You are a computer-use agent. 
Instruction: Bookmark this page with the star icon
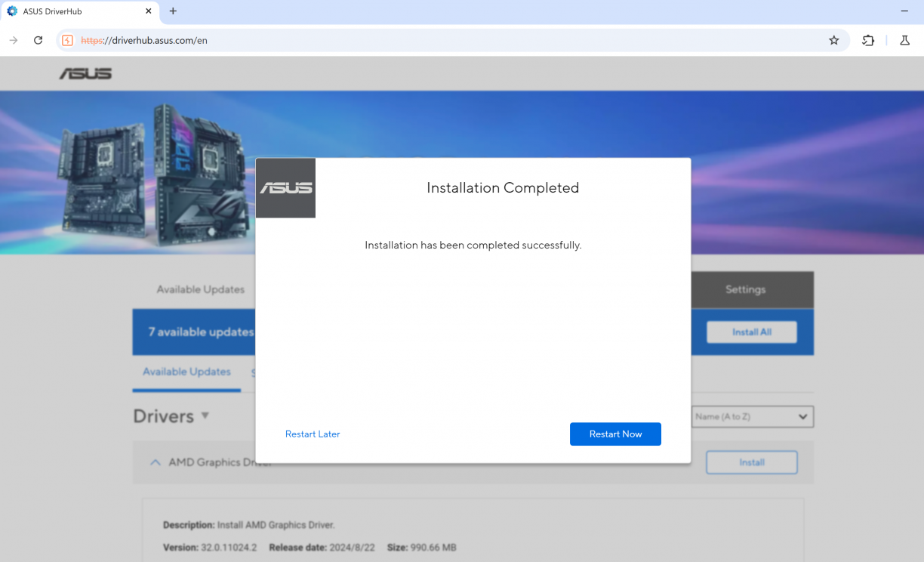tap(833, 40)
